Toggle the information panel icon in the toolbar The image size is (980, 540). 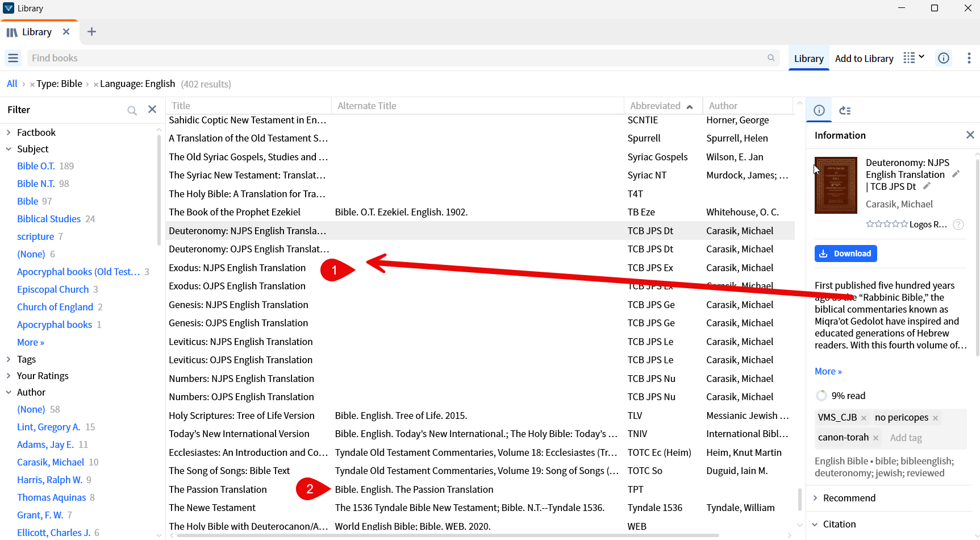click(x=944, y=58)
